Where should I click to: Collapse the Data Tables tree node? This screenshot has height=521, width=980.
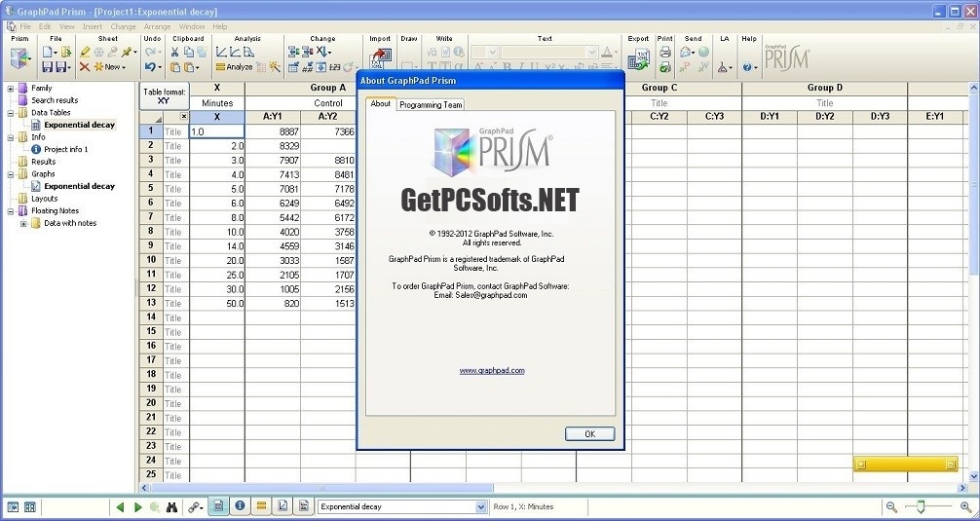click(x=11, y=112)
